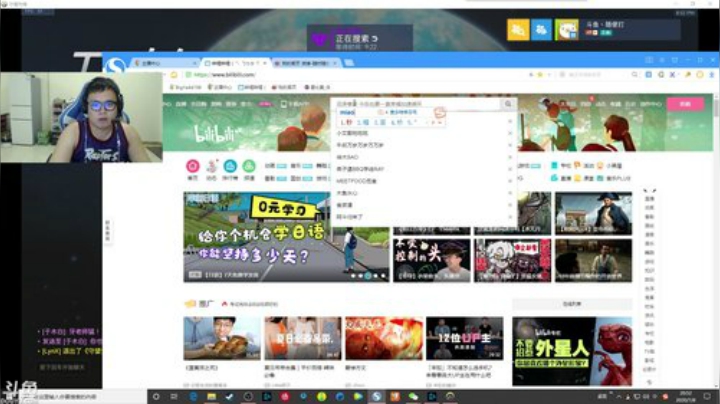Click the purple heart icon beside 正在搜索
Image resolution: width=720 pixels, height=404 pixels.
tap(320, 40)
